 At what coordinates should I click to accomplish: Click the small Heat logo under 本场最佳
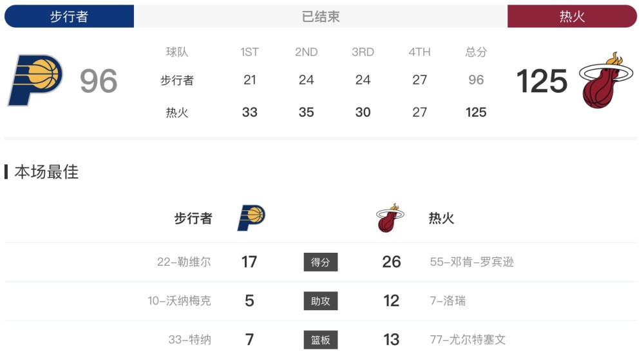pyautogui.click(x=390, y=218)
